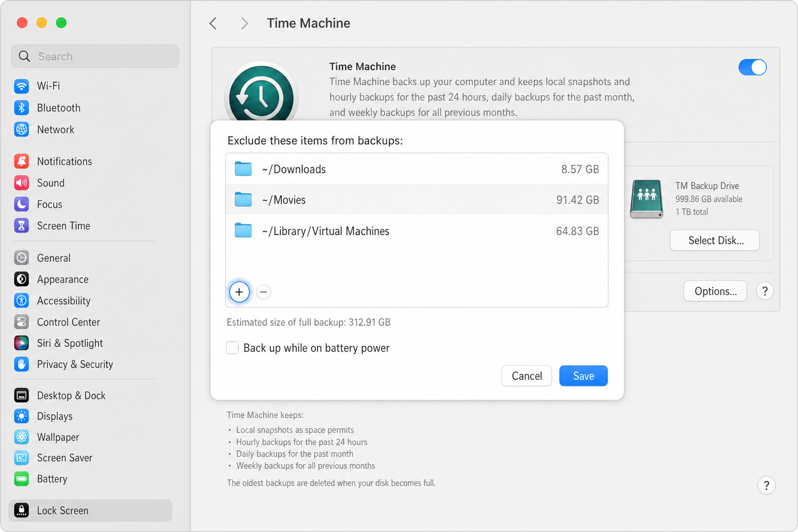Screen dimensions: 798x532
Task: Click the Siri & Spotlight icon
Action: [x=21, y=343]
